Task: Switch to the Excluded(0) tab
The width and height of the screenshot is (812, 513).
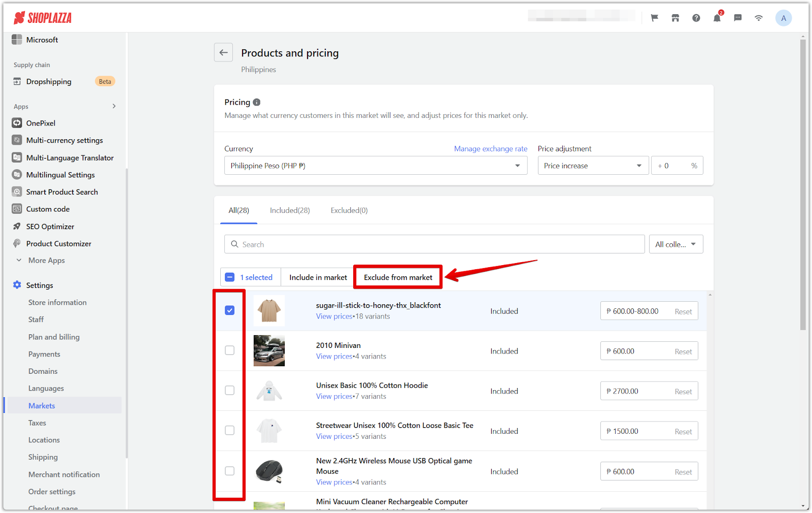Action: tap(349, 210)
